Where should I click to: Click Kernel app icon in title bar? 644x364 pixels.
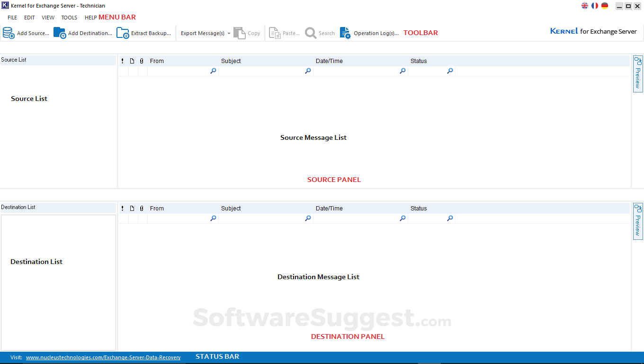[5, 6]
